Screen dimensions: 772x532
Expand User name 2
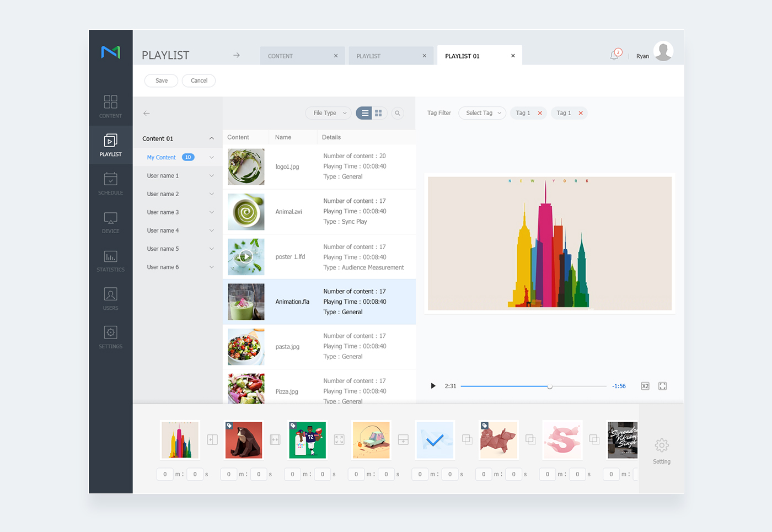[212, 194]
